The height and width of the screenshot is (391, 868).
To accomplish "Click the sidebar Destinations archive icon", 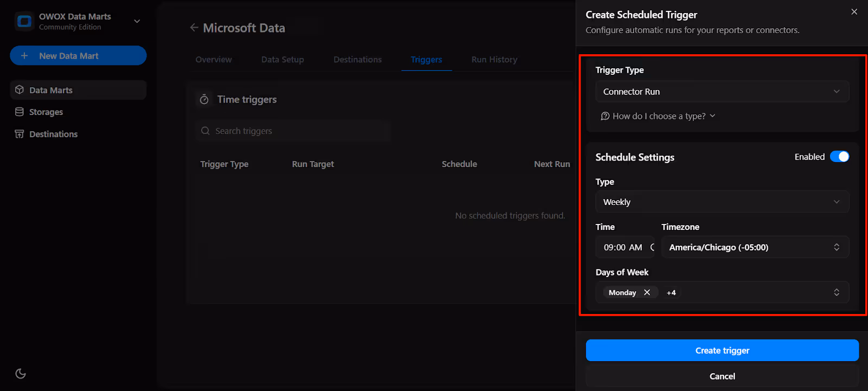I will [20, 134].
